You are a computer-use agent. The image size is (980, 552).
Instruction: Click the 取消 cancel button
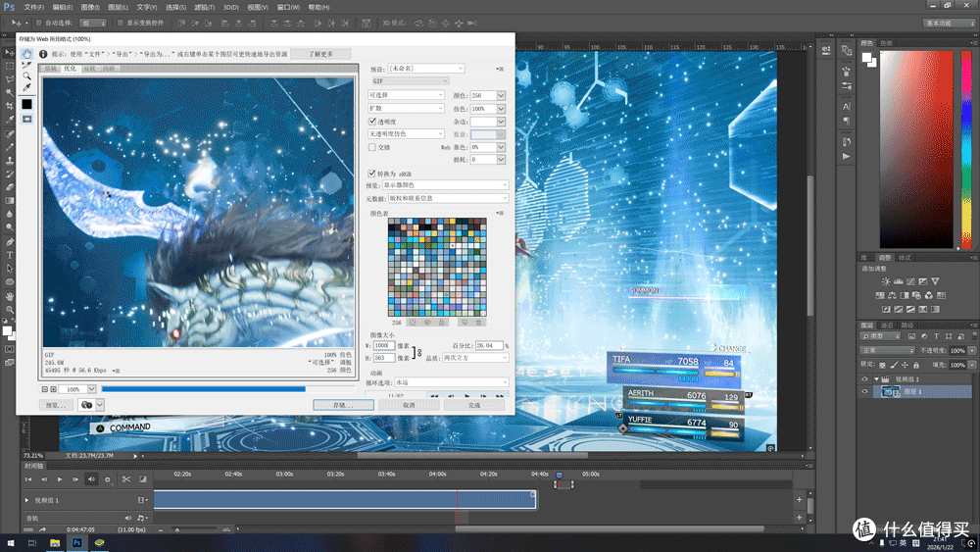pyautogui.click(x=409, y=405)
